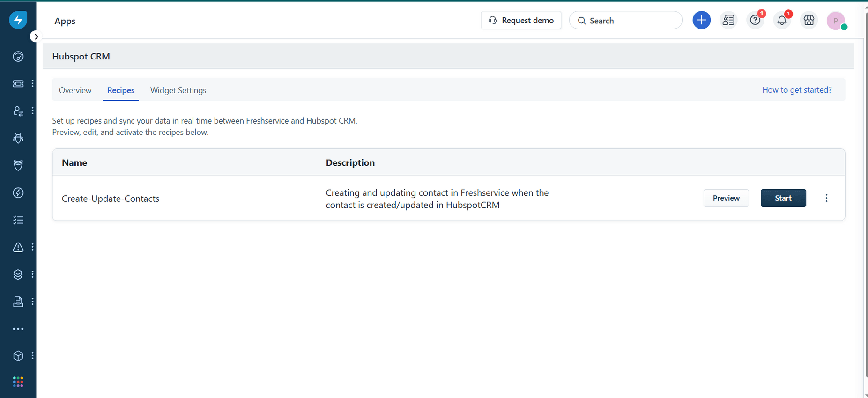This screenshot has height=398, width=868.
Task: Open the checklist tasks icon in sidebar
Action: pyautogui.click(x=18, y=220)
